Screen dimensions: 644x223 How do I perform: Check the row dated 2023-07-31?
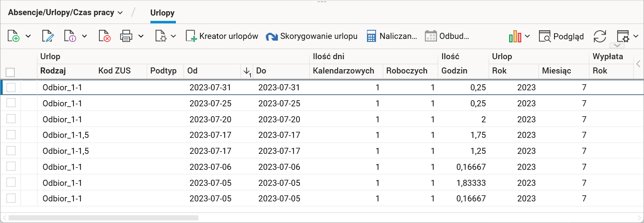click(11, 87)
